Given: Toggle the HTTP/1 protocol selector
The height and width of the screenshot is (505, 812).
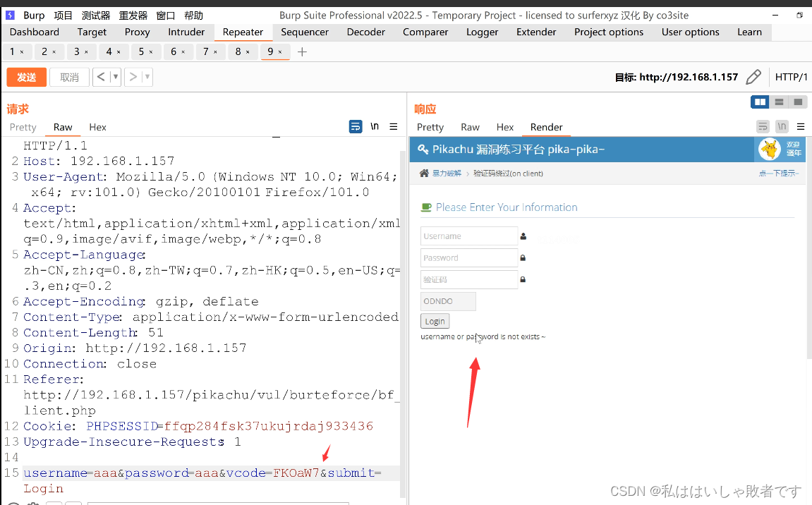Looking at the screenshot, I should coord(791,77).
